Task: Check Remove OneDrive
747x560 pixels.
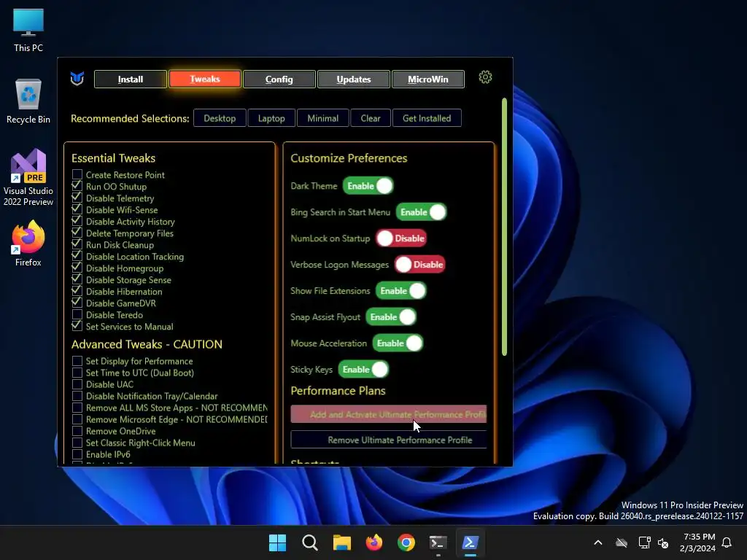Action: (x=77, y=431)
